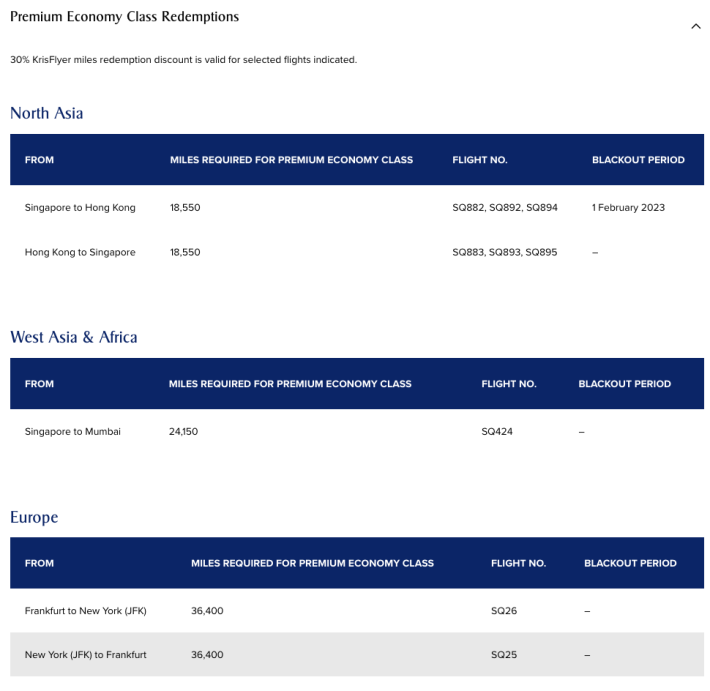Click the Europe section heading
The height and width of the screenshot is (691, 710).
34,517
